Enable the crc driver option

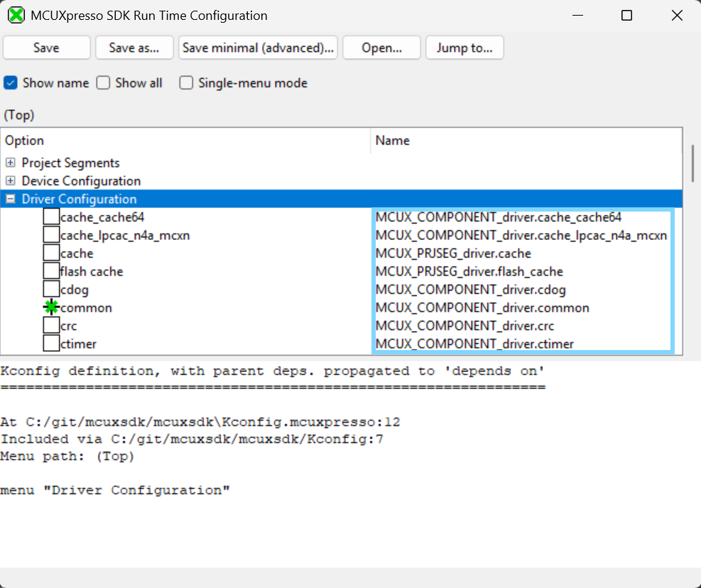point(50,325)
